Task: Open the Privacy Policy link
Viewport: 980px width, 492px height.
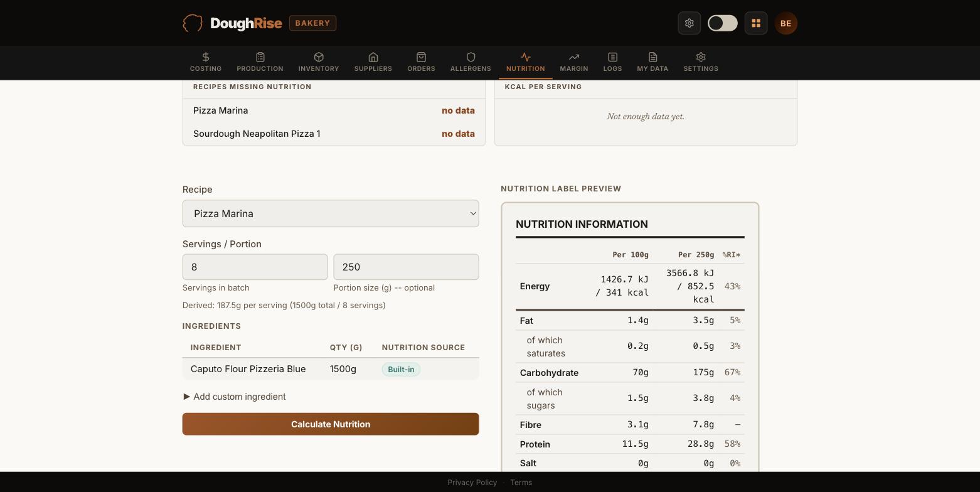Action: click(x=472, y=483)
